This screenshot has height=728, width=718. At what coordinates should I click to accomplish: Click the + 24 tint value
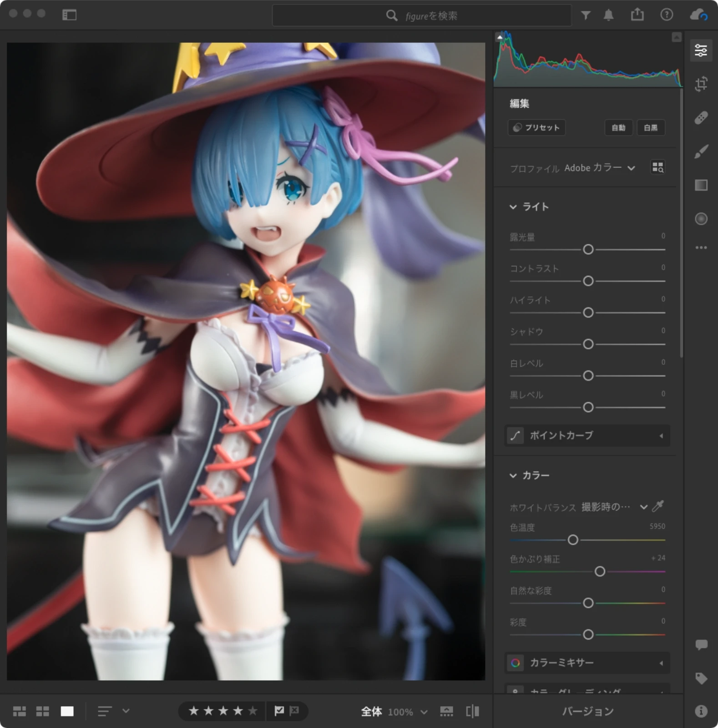tap(658, 558)
